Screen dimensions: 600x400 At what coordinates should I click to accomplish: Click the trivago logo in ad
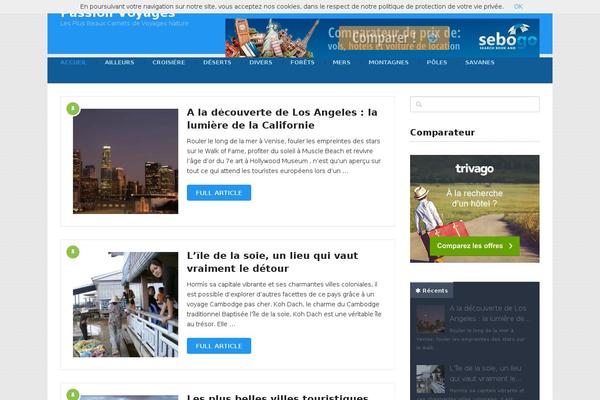click(474, 169)
